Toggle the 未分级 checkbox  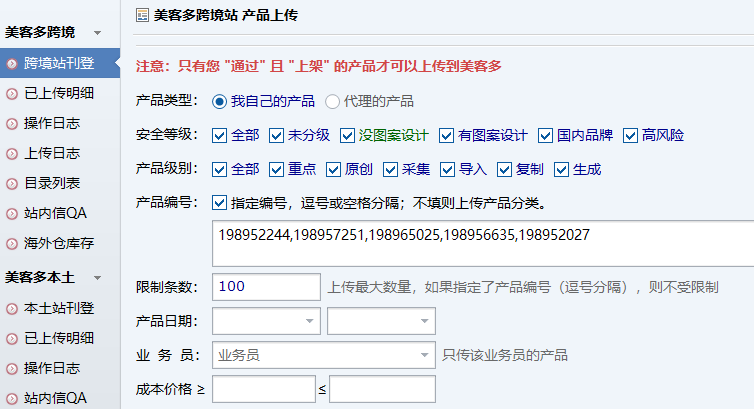pos(276,136)
